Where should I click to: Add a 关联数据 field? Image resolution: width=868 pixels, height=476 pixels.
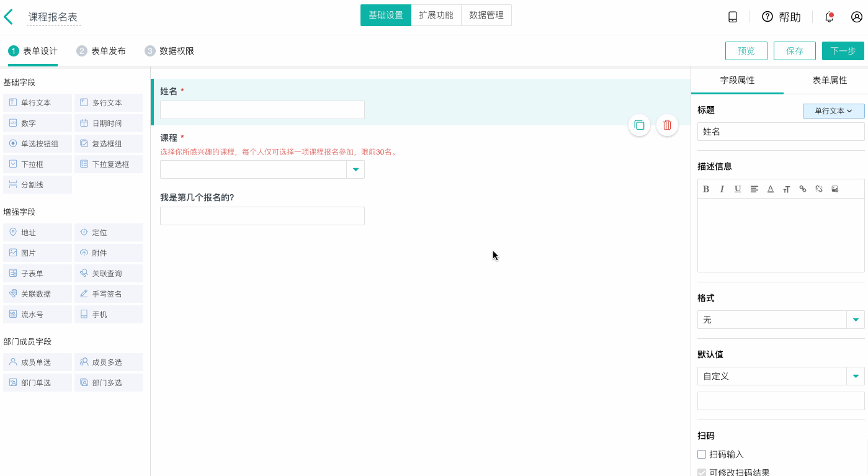click(37, 294)
